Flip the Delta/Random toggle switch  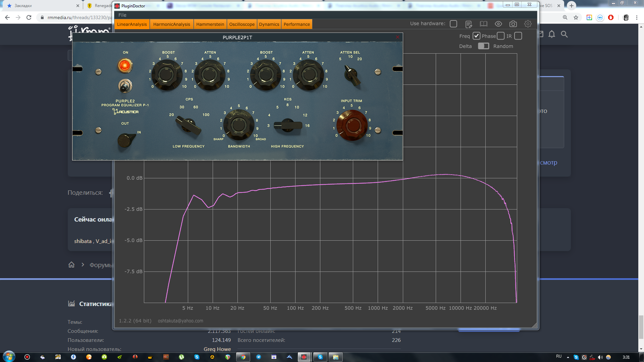tap(483, 46)
